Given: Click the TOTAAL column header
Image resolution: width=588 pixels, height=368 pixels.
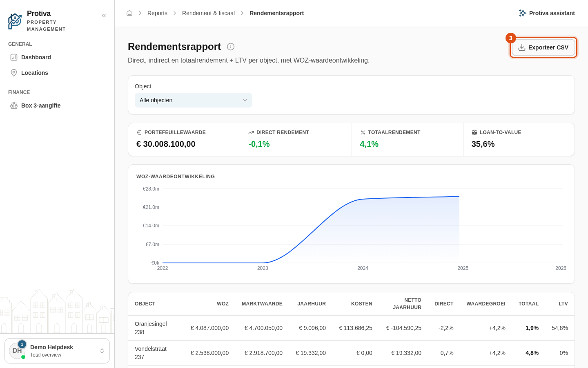Looking at the screenshot, I should (x=528, y=304).
